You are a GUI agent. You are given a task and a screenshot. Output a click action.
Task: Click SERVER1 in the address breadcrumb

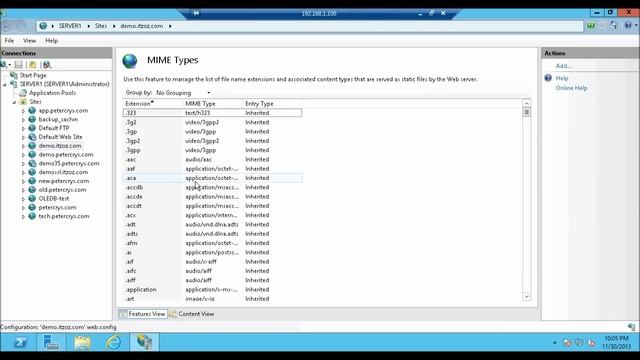(x=70, y=26)
